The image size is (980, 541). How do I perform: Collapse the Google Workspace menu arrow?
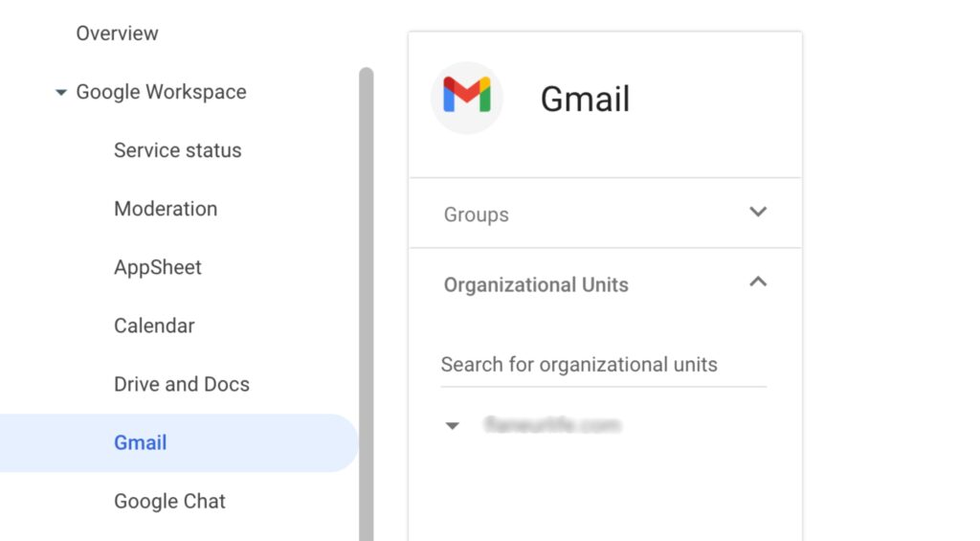(x=61, y=93)
